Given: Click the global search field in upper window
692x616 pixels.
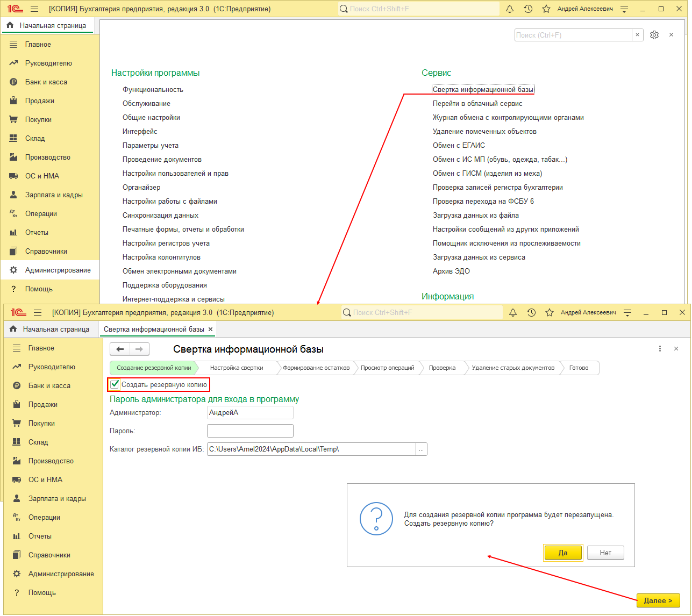Looking at the screenshot, I should [x=419, y=9].
